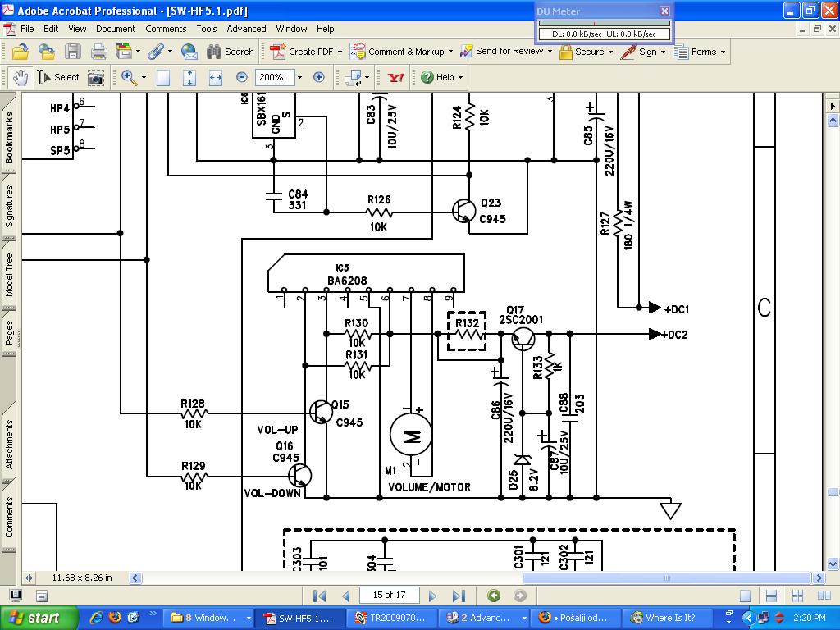The width and height of the screenshot is (840, 630).
Task: Expand the Create PDF dropdown
Action: click(x=339, y=52)
